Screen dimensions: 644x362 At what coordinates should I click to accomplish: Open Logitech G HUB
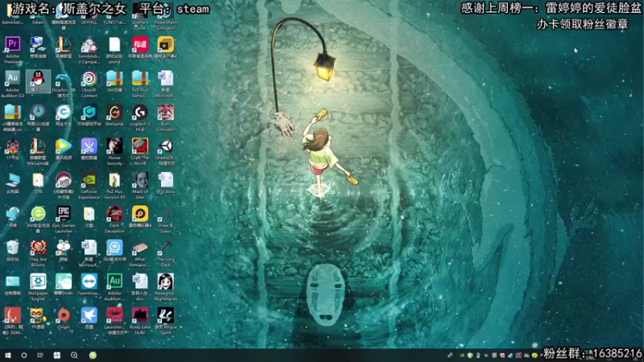140,117
